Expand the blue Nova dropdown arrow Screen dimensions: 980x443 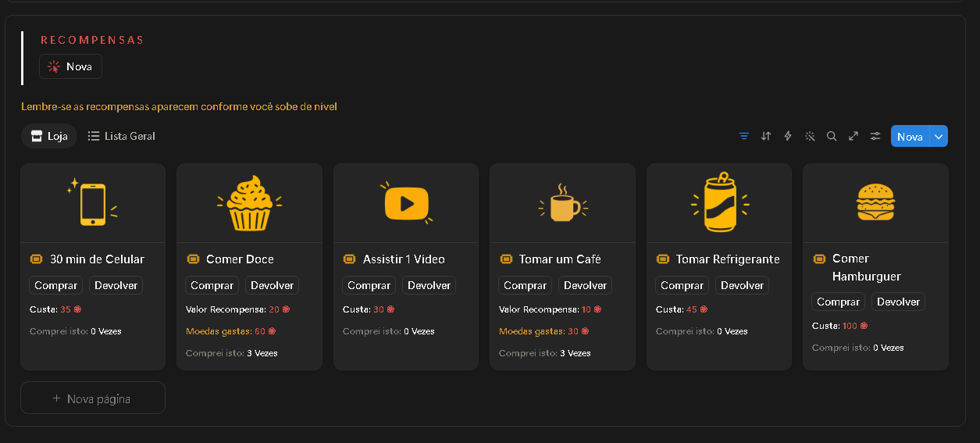click(939, 136)
